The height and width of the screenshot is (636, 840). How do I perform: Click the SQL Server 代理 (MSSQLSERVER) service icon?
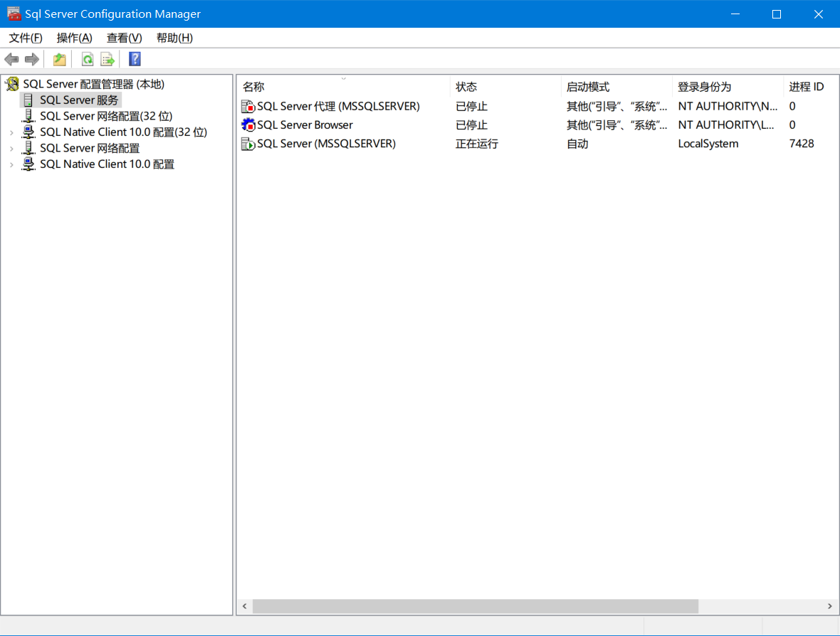click(x=248, y=107)
